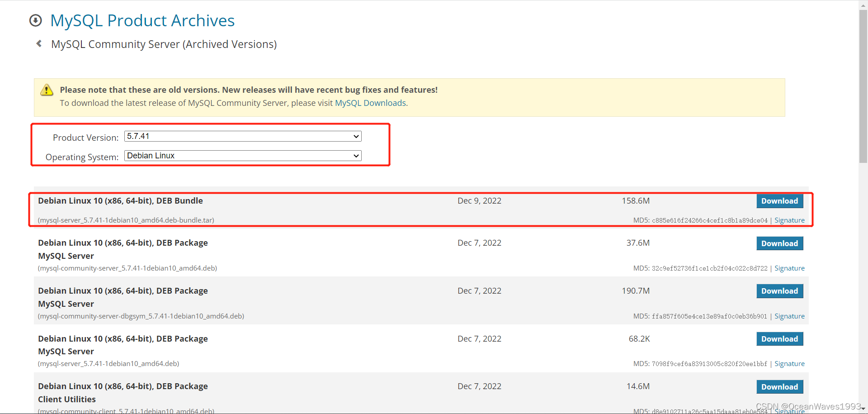The image size is (868, 414).
Task: Download the 14.6M Client Utilities package
Action: tap(780, 387)
